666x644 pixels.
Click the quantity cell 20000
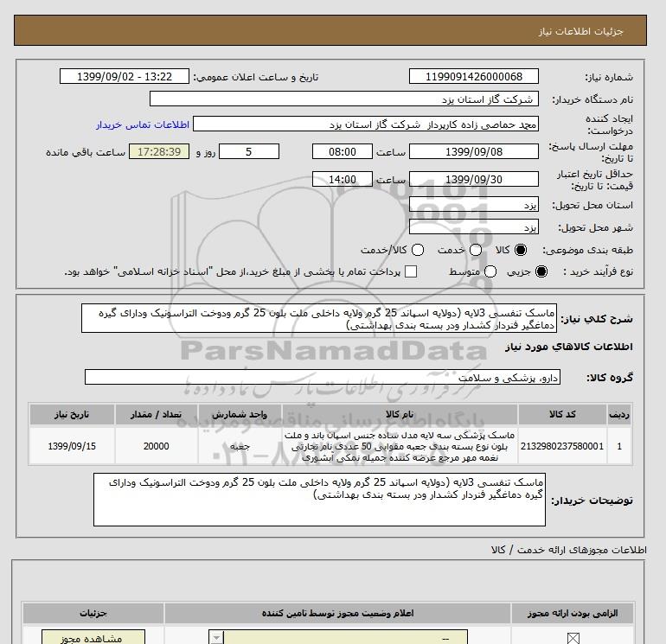(x=157, y=446)
